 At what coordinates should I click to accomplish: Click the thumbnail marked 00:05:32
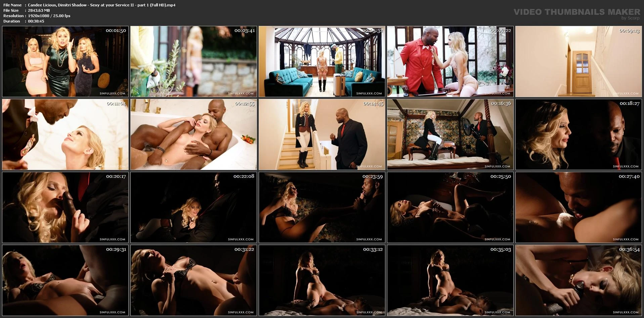322,62
